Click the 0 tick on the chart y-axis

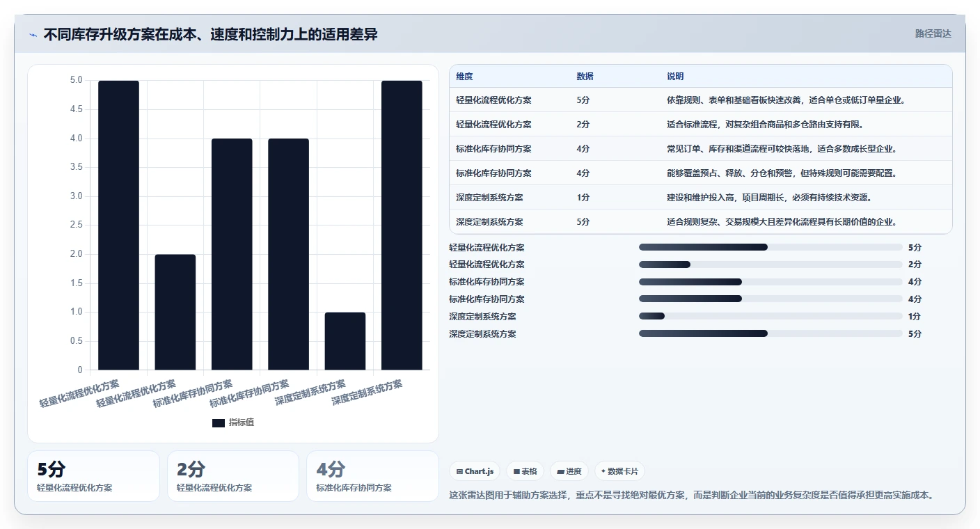[80, 370]
